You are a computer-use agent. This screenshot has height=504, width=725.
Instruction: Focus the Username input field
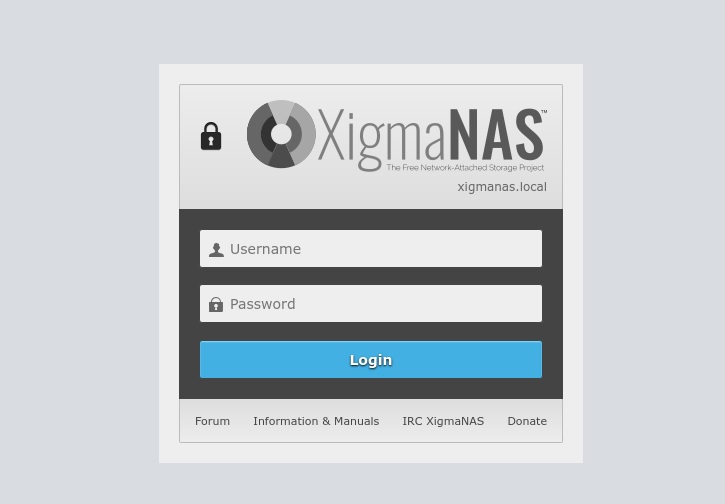point(371,248)
